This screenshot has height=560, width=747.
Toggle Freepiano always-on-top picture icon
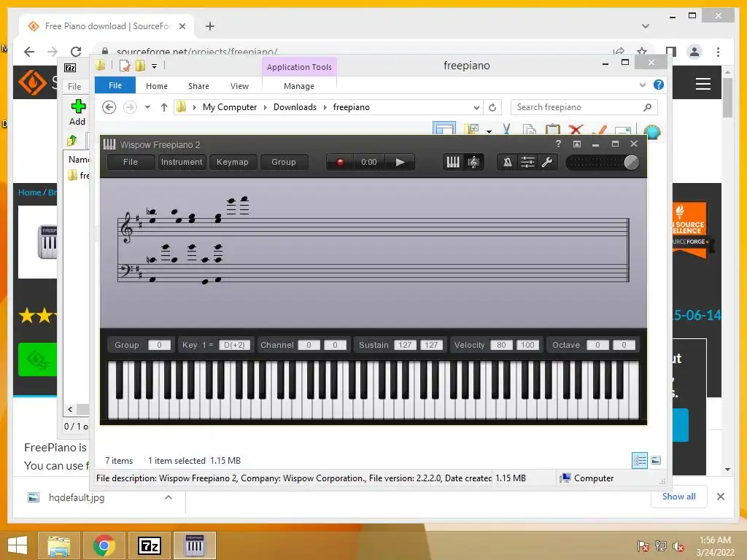click(x=577, y=144)
